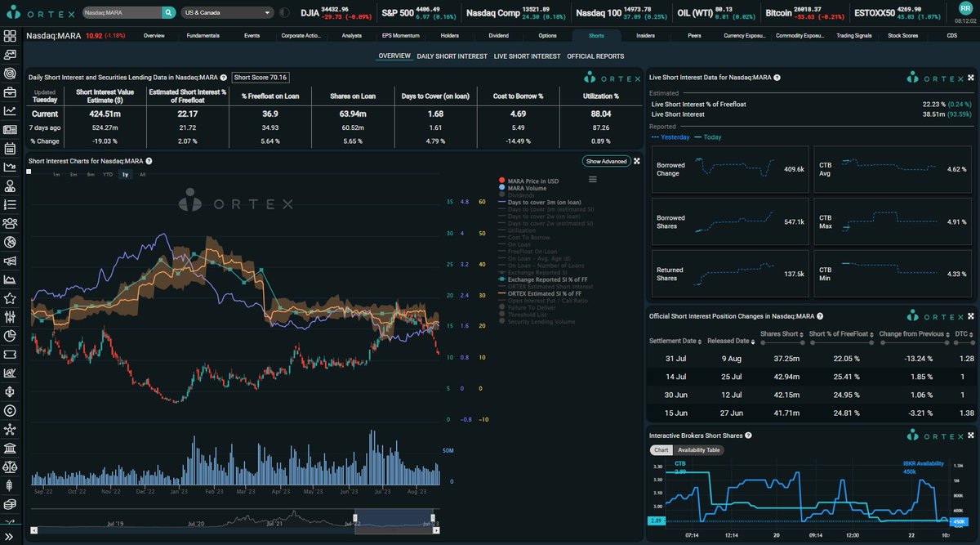Click the star favorites icon in sidebar
Image resolution: width=980 pixels, height=545 pixels.
pyautogui.click(x=10, y=299)
